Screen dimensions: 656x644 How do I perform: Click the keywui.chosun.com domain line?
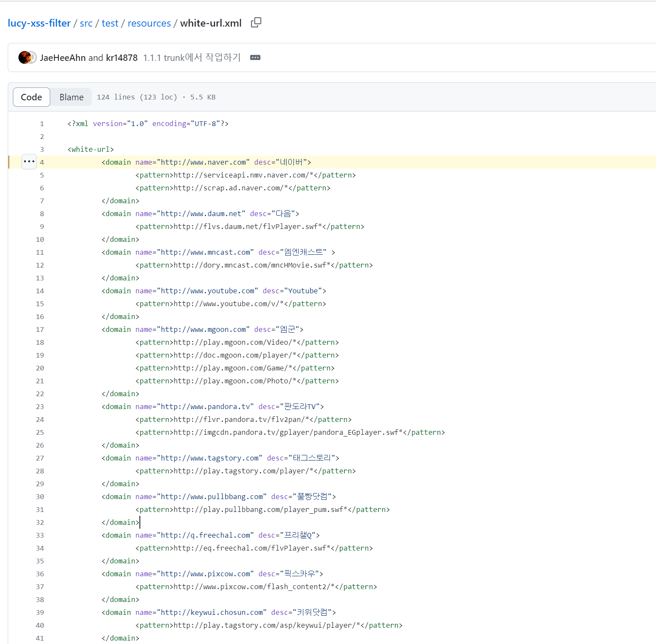219,612
